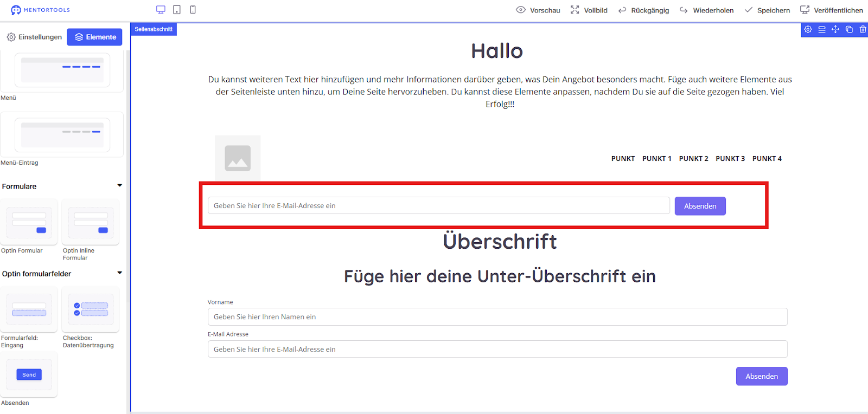Click inline form email input field
Image resolution: width=868 pixels, height=414 pixels.
point(439,205)
